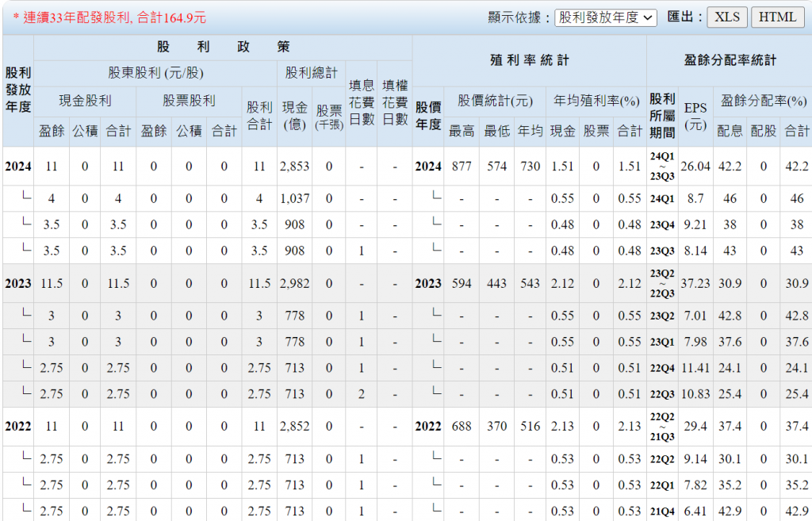The image size is (812, 521).
Task: Click the 現金股利 column group header
Action: click(85, 101)
